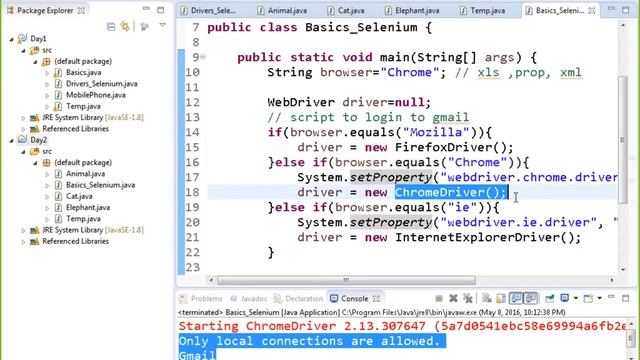Expand Day1 Referenced Libraries
This screenshot has width=640, height=360.
(x=23, y=129)
